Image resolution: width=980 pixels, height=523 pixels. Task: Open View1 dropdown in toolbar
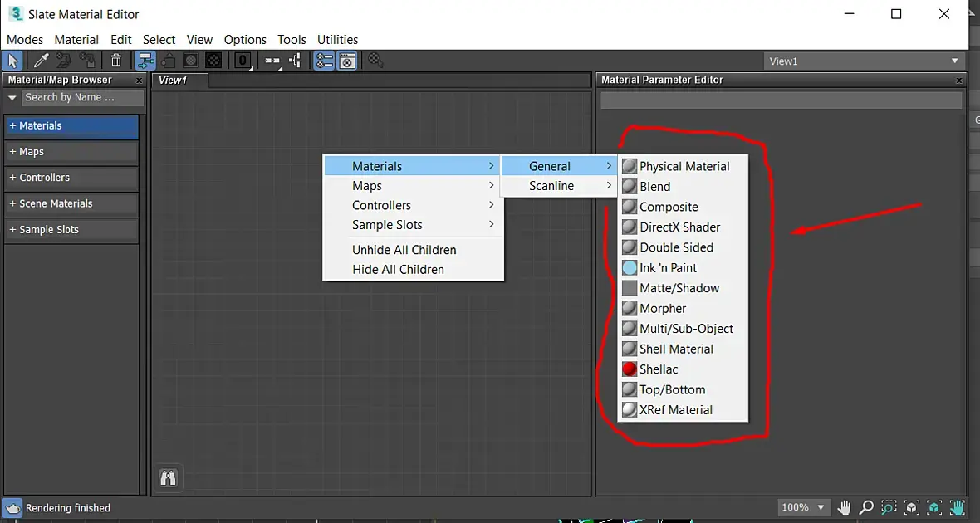tap(865, 61)
